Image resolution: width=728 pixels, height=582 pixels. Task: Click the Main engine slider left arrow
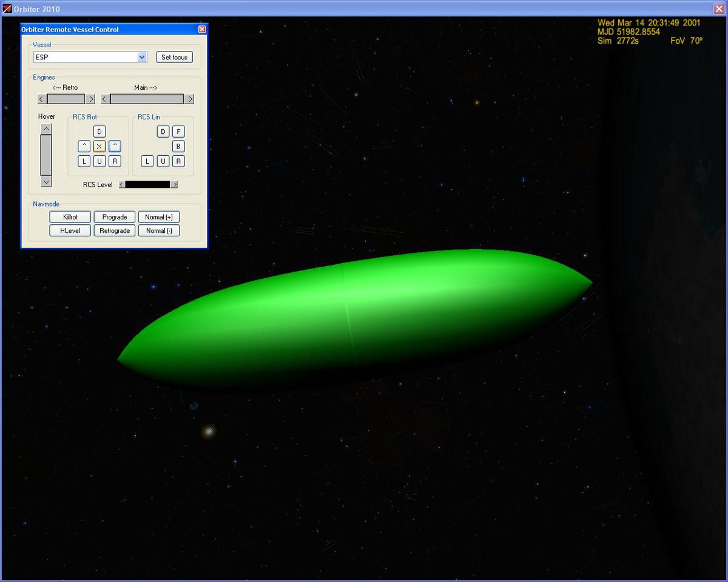(x=105, y=99)
